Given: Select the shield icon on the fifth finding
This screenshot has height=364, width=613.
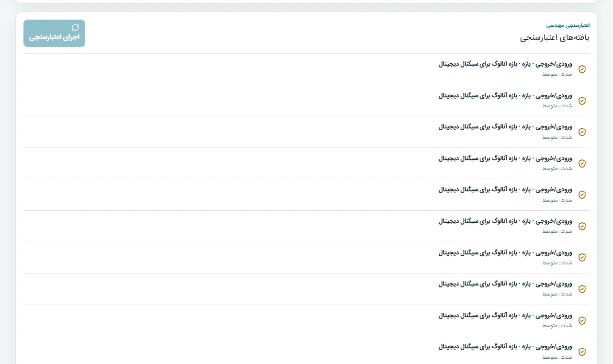Looking at the screenshot, I should [582, 195].
